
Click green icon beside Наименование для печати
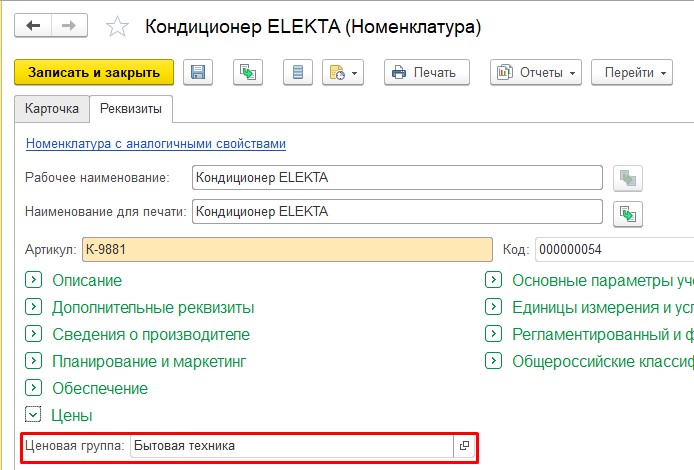pyautogui.click(x=628, y=214)
